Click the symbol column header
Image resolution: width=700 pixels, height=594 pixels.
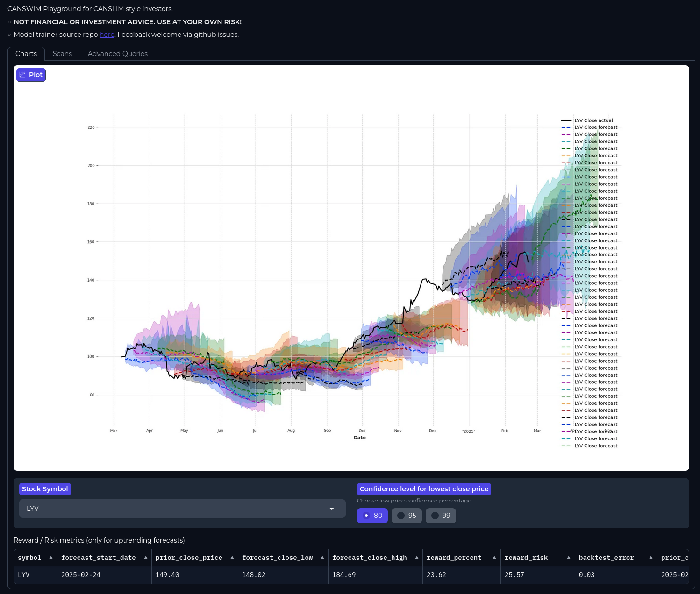pos(36,558)
